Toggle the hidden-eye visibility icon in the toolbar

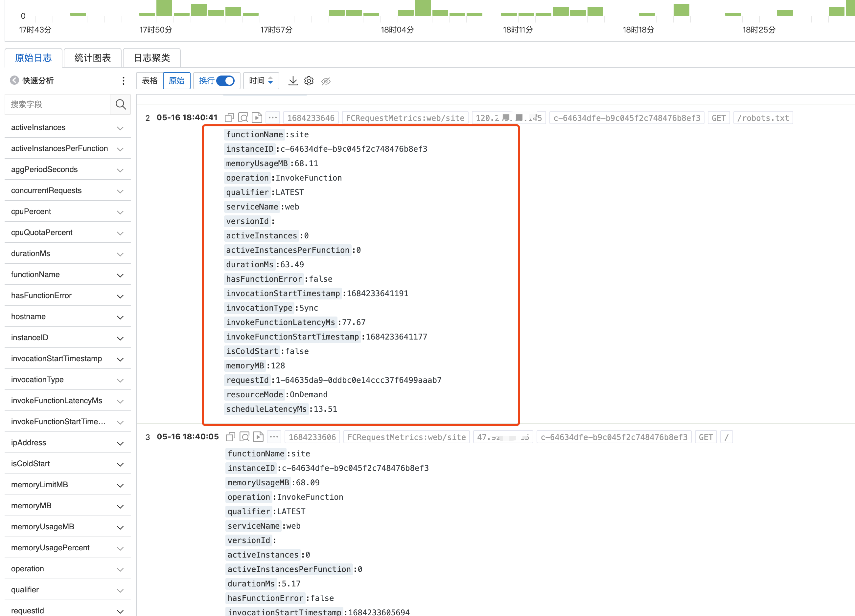(x=326, y=81)
